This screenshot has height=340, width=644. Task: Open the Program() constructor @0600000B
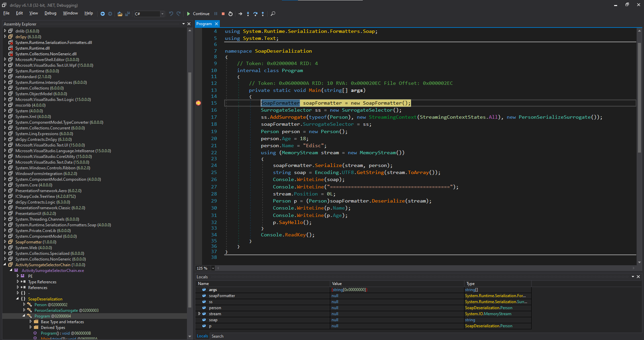[66, 333]
